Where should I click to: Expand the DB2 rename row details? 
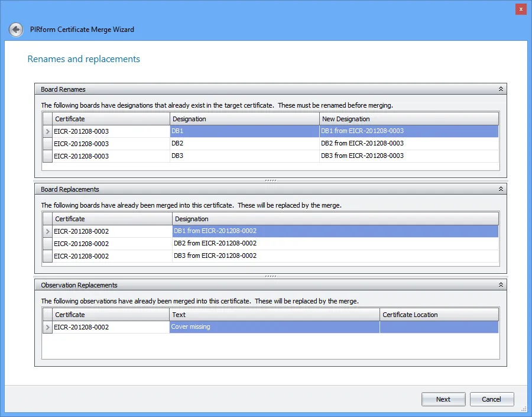[46, 143]
